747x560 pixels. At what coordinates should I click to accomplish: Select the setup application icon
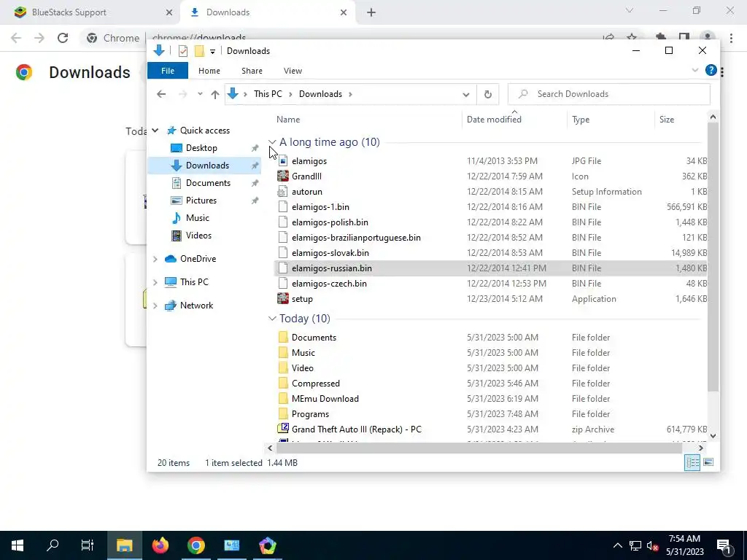(283, 298)
